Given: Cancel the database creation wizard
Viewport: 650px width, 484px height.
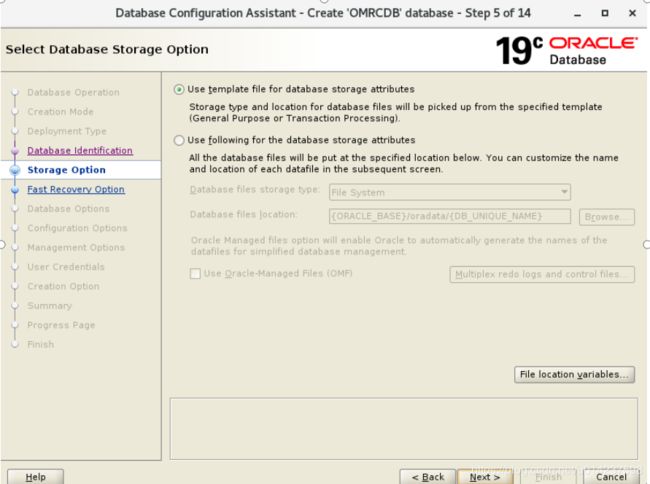Looking at the screenshot, I should click(611, 477).
